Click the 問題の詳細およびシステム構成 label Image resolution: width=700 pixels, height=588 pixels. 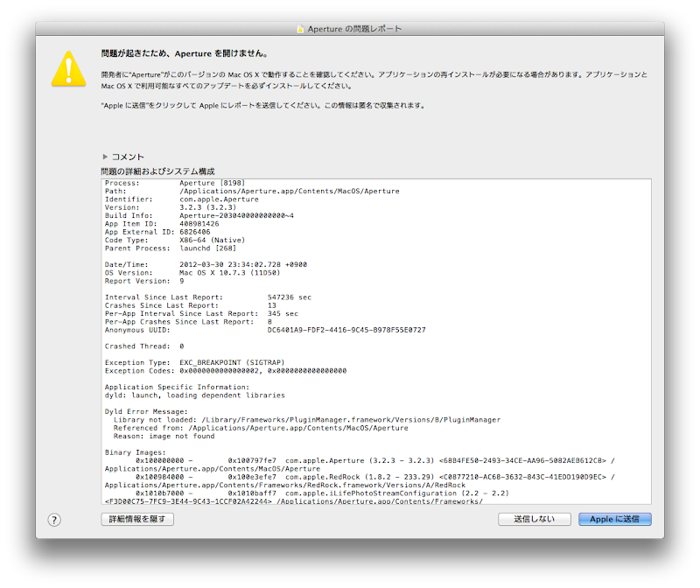pos(157,171)
